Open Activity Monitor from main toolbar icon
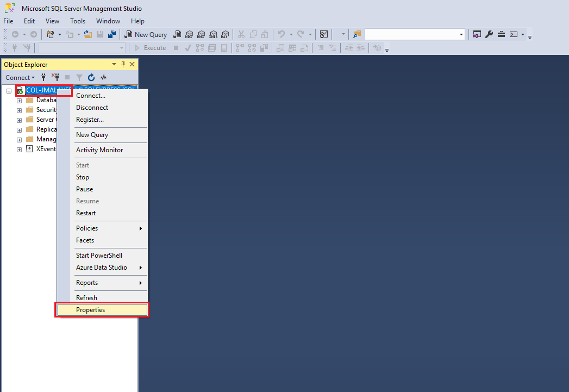 click(324, 34)
